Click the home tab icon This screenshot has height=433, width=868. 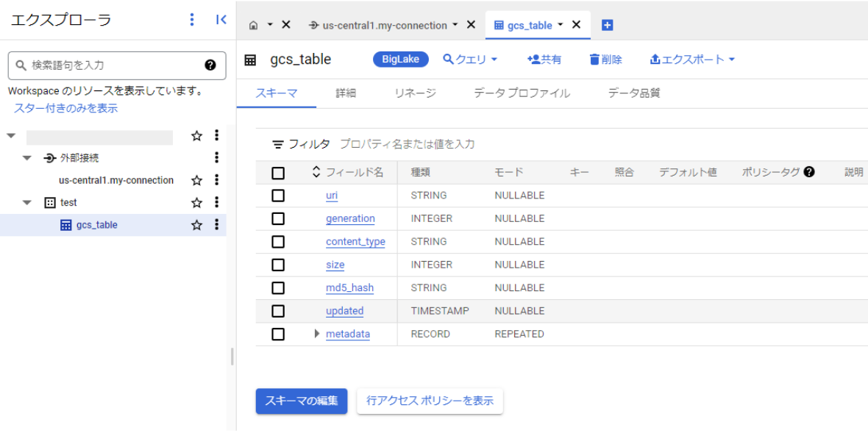tap(254, 26)
